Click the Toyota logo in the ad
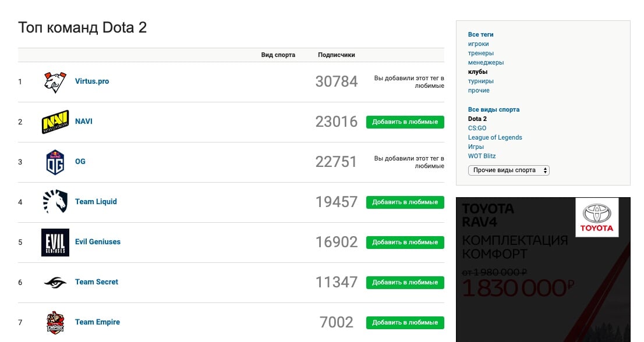The width and height of the screenshot is (644, 342). pyautogui.click(x=597, y=218)
